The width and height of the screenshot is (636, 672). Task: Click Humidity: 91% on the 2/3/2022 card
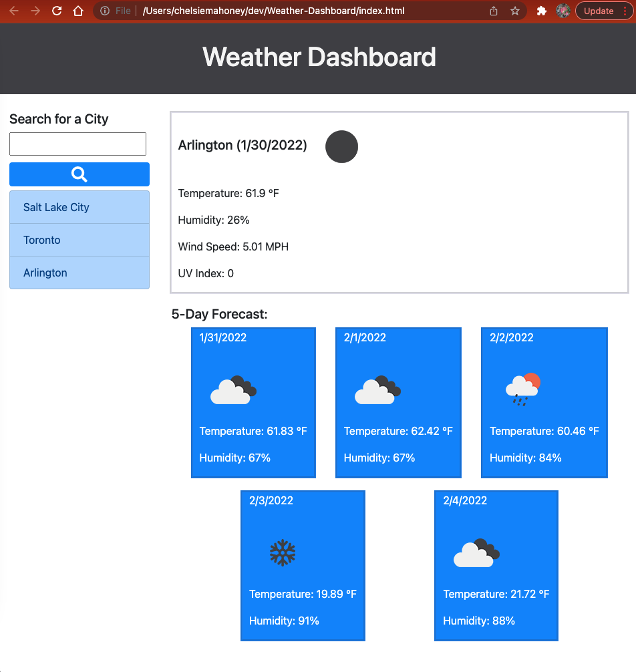coord(284,621)
